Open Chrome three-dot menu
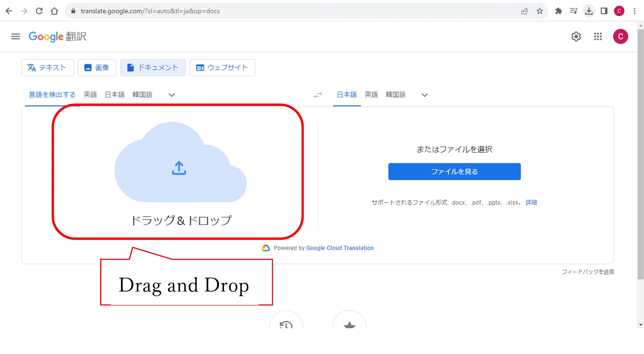644x354 pixels. [634, 11]
